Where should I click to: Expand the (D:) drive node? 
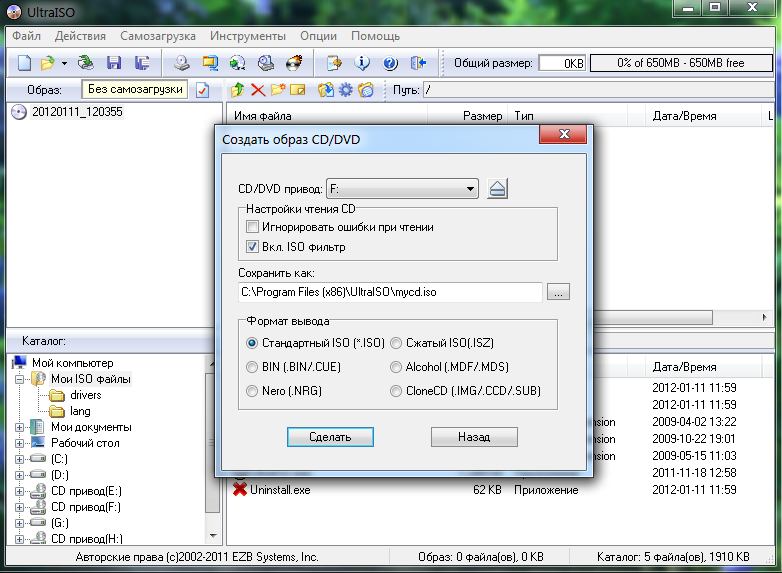19,475
